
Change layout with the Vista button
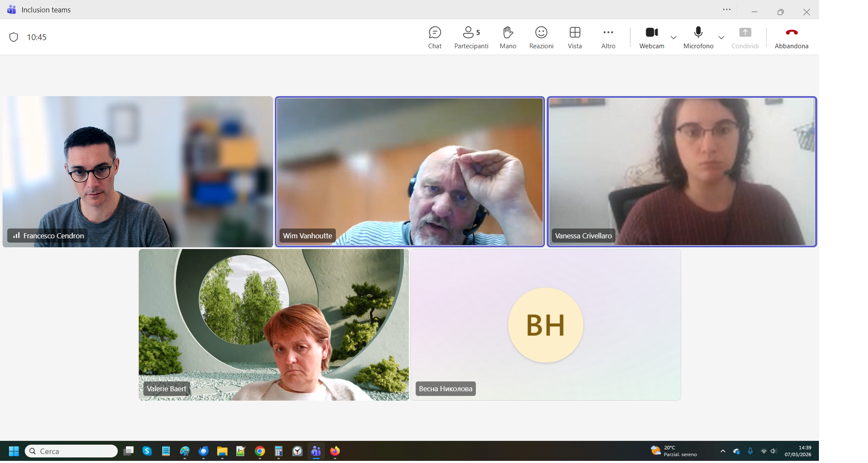pos(575,38)
